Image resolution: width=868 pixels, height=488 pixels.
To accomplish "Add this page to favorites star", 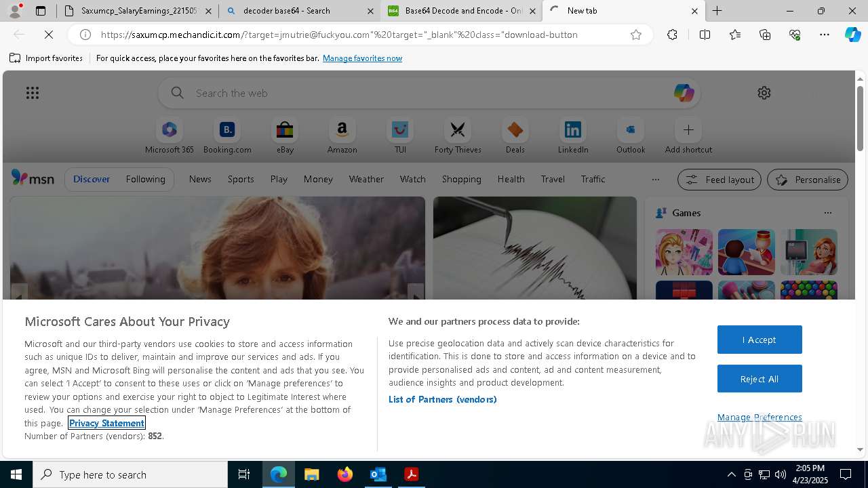I will click(636, 35).
